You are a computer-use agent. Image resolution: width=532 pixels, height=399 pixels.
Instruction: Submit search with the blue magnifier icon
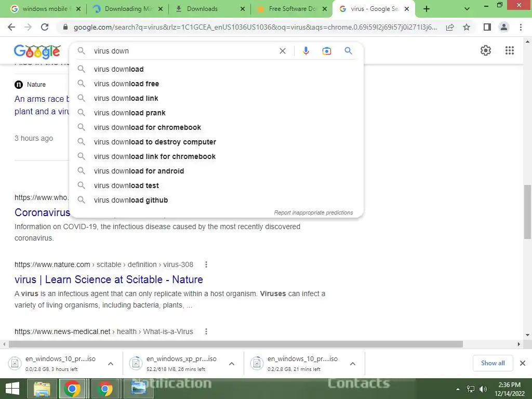pos(348,51)
